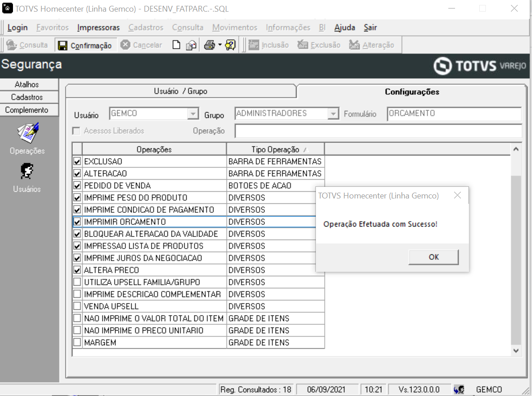This screenshot has height=396, width=532.
Task: Uncheck the ALTERA PRECO checkbox
Action: pos(77,270)
